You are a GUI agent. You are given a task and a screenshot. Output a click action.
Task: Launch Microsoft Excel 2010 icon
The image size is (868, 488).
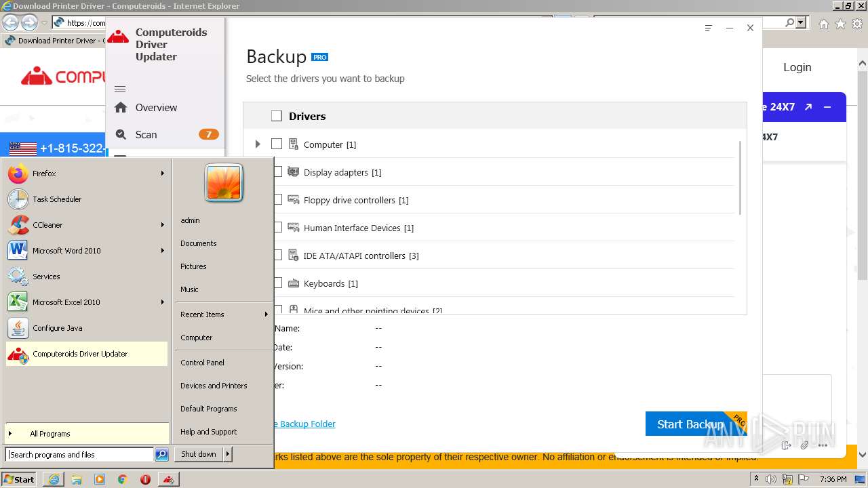18,302
